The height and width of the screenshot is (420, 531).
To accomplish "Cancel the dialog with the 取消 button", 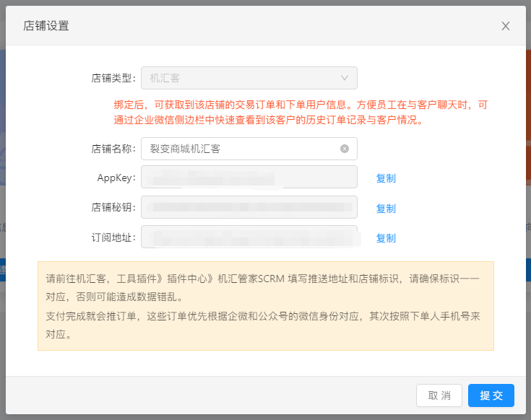I will point(439,395).
